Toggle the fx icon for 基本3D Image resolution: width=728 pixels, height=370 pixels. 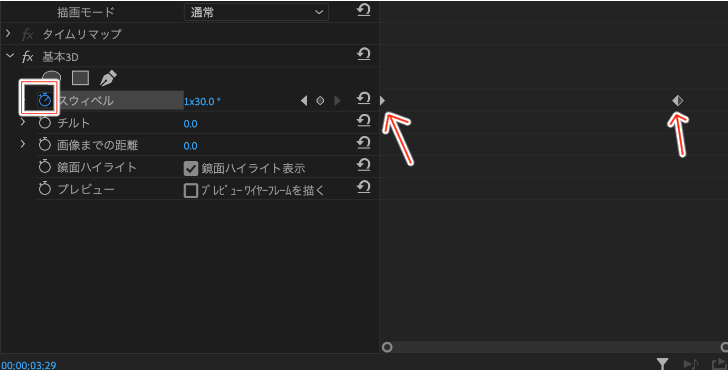point(27,57)
